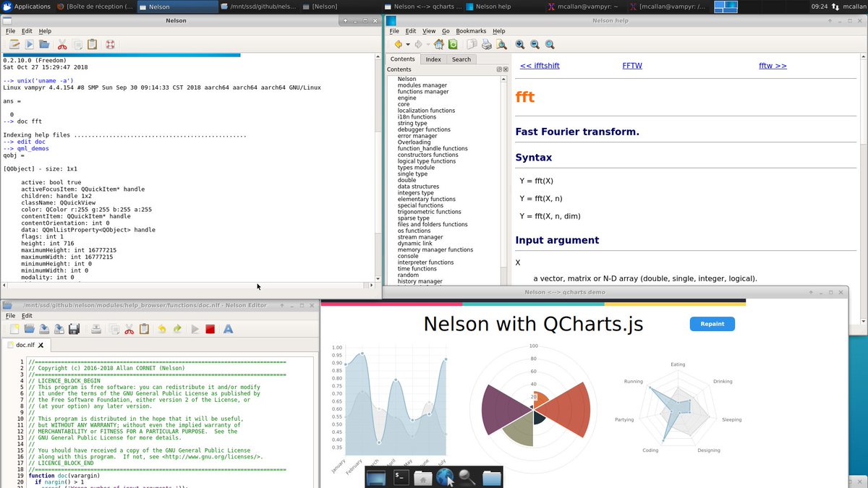Open terminal from the bottom dock
This screenshot has width=868, height=488.
click(400, 477)
